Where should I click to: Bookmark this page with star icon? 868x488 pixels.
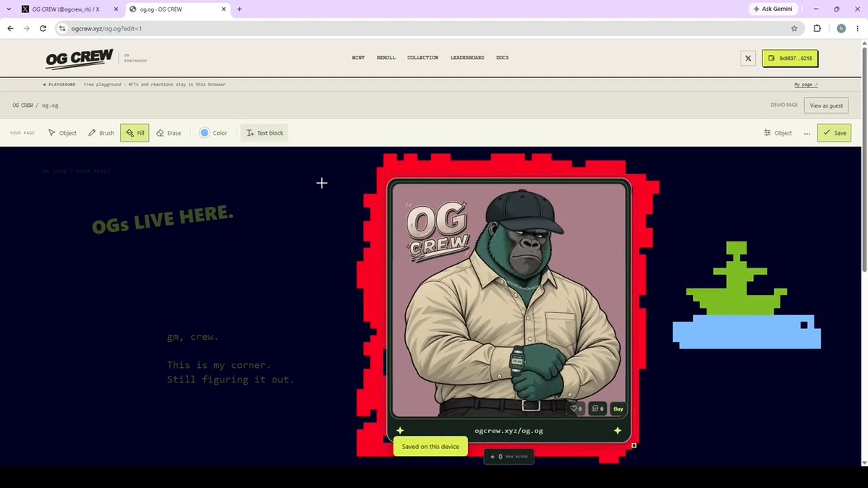point(793,29)
